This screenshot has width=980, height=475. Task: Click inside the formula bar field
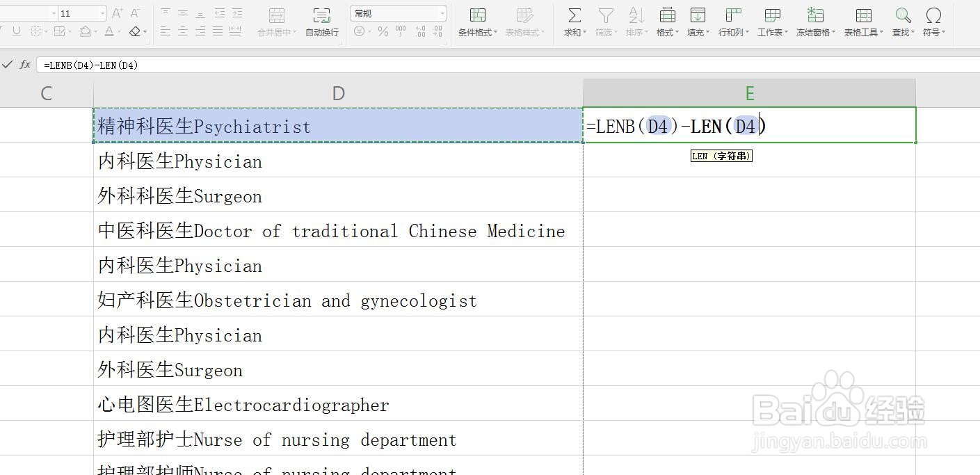coord(278,65)
